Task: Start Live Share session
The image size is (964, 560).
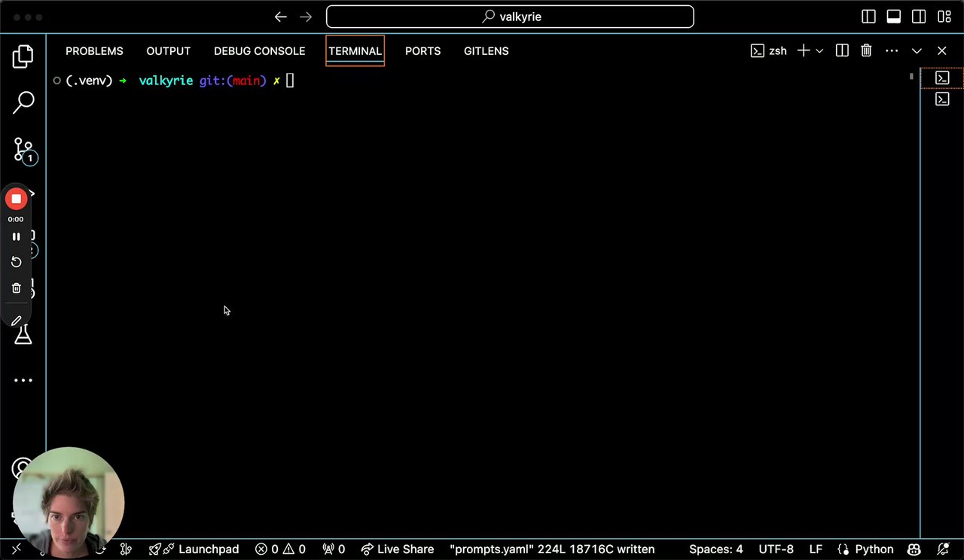Action: [397, 549]
